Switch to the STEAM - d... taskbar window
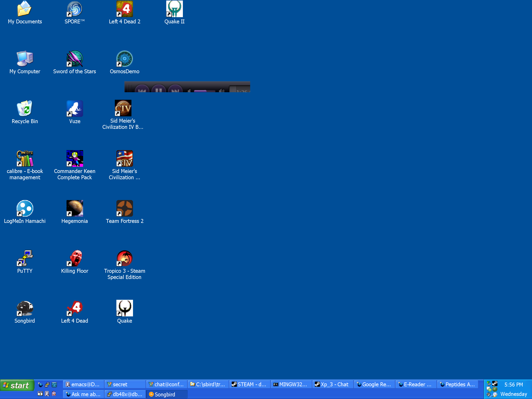 (x=250, y=384)
